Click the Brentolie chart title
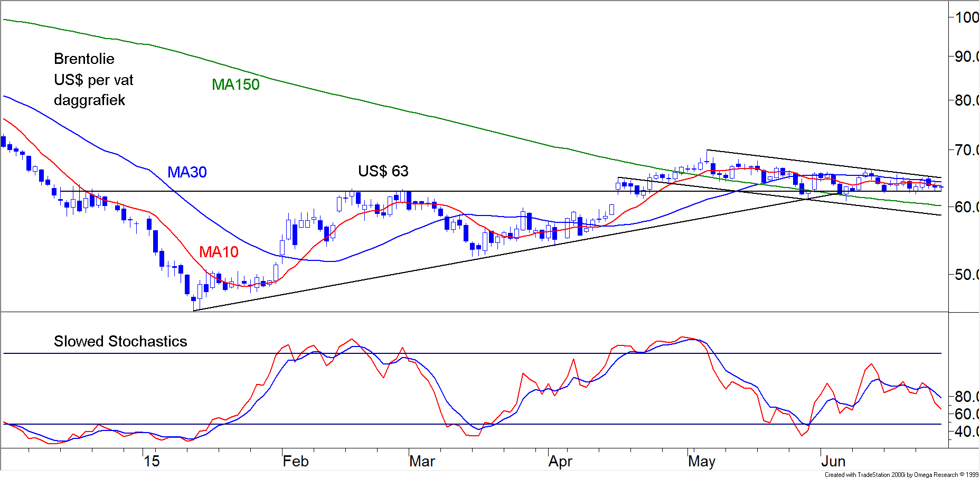Viewport: 980px width, 478px height. click(x=84, y=59)
